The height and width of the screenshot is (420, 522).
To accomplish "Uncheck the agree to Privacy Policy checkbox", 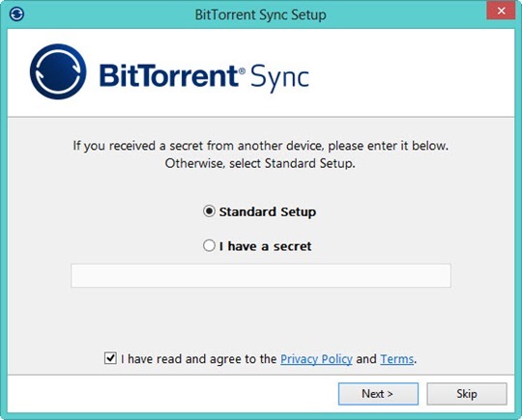I will pyautogui.click(x=110, y=358).
